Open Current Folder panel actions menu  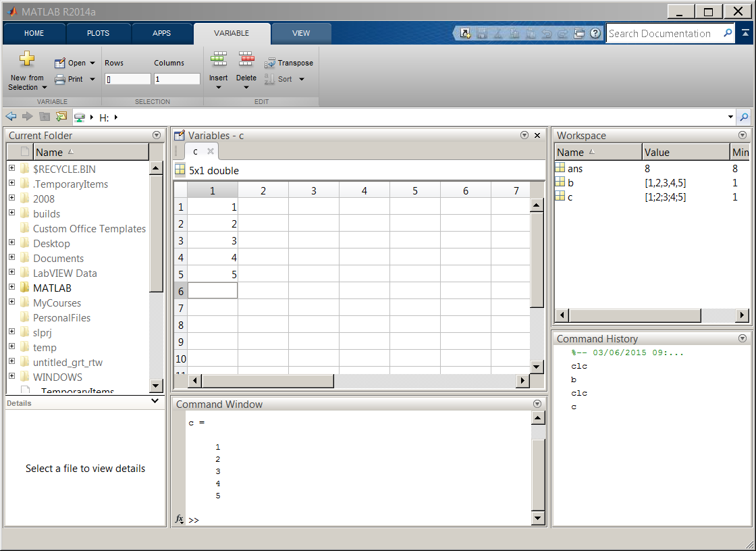tap(156, 135)
